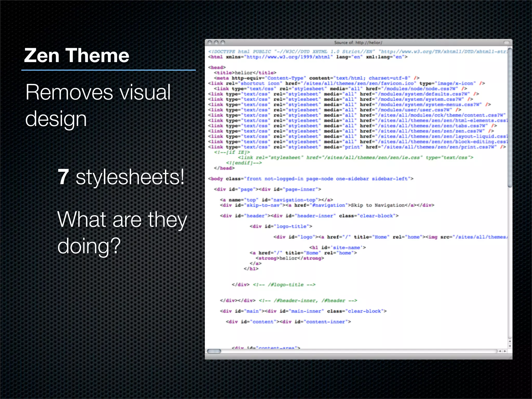Click the 'What are they doing?' text
This screenshot has width=532, height=399.
pos(122,233)
